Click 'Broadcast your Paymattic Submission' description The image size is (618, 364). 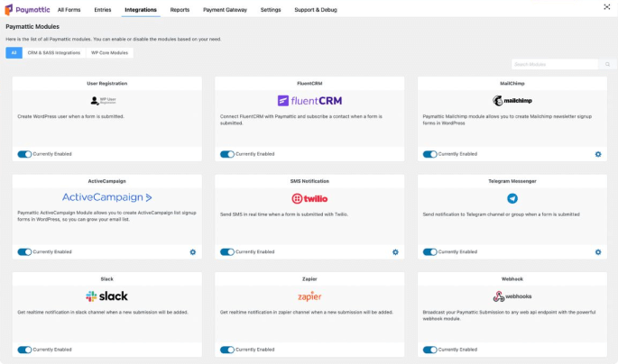509,315
